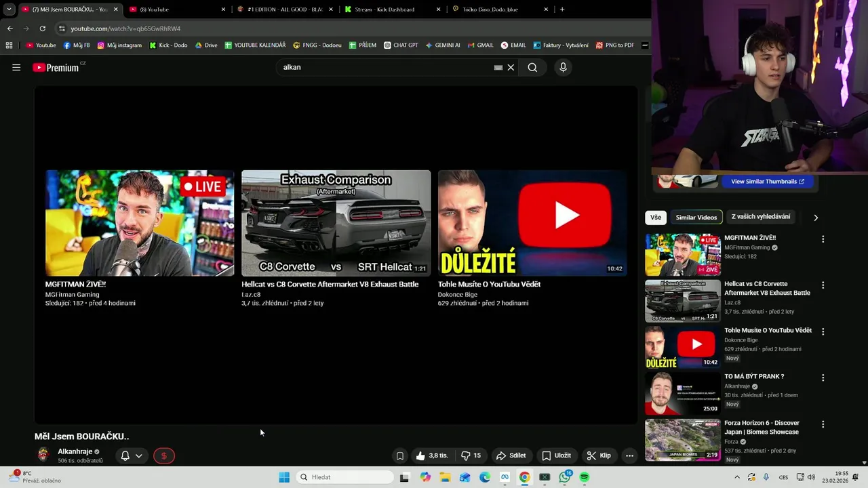Open TO MÁ BÝT PRANK ? sidebar title
Screen dimensions: 868x488
754,376
